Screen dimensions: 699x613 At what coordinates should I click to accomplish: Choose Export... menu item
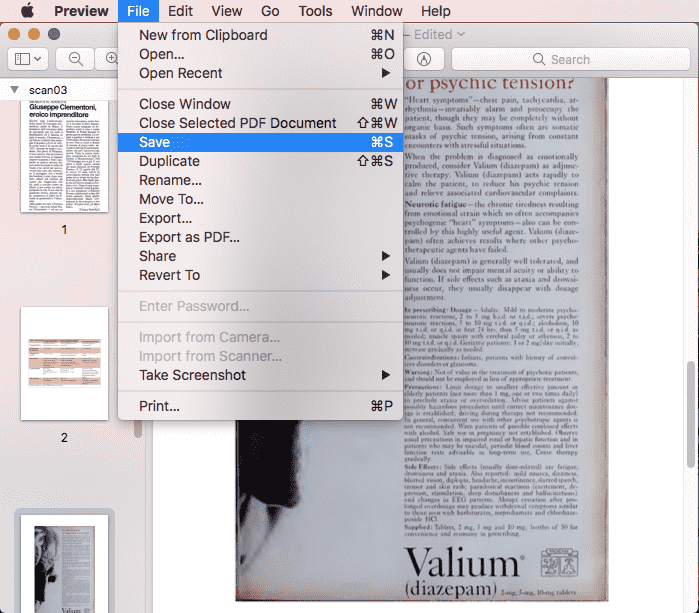click(260, 218)
